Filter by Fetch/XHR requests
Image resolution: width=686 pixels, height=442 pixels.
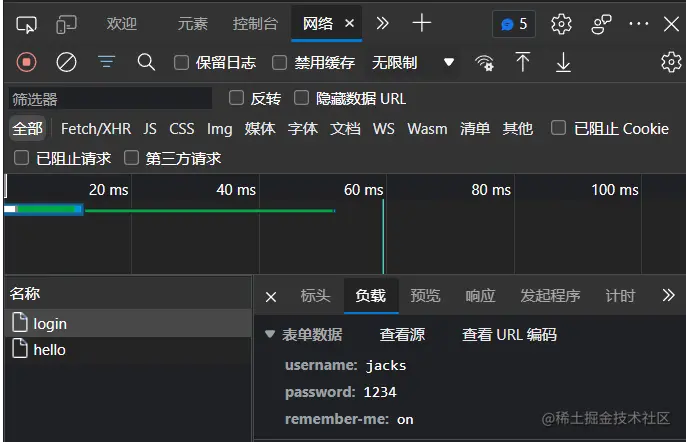[x=96, y=129]
